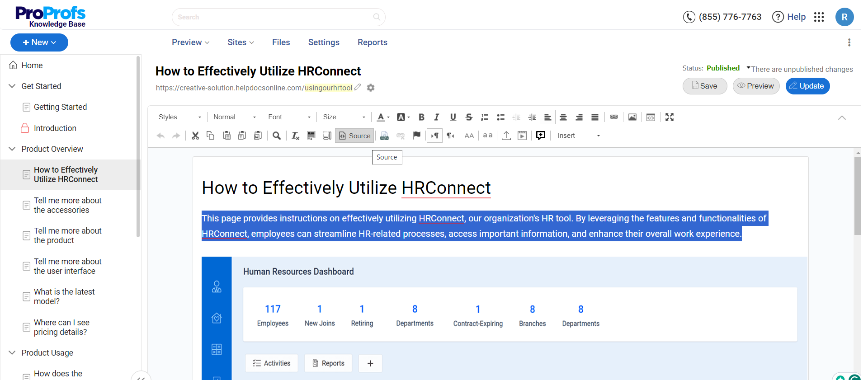Open the Sites menu
This screenshot has height=380, width=868.
241,42
